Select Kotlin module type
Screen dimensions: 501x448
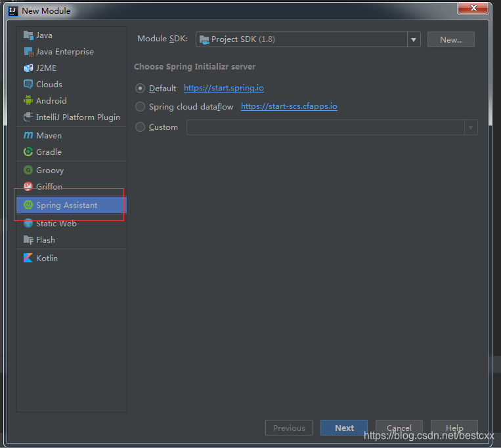pyautogui.click(x=72, y=258)
